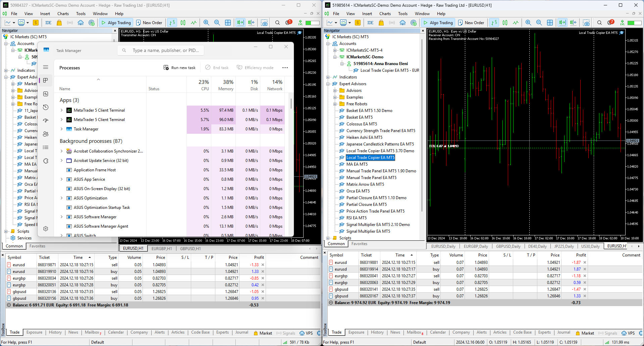644x346 pixels.
Task: Switch to Favorites tab in right Navigator
Action: pos(359,244)
